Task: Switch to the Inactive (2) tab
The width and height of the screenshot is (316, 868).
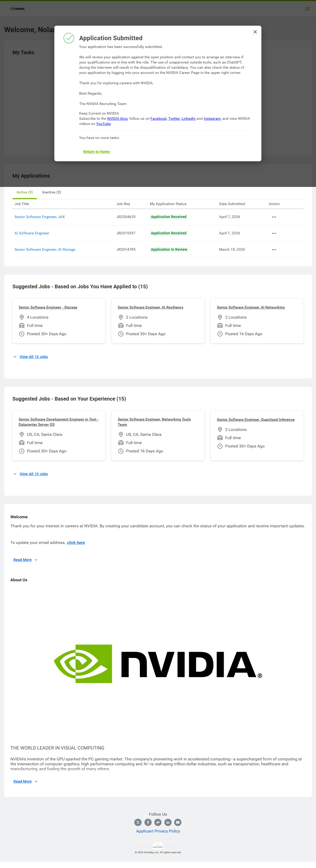Action: coord(52,192)
